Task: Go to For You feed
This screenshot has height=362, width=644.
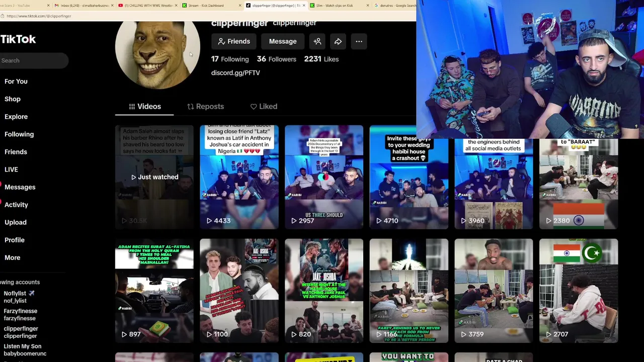Action: [x=16, y=81]
